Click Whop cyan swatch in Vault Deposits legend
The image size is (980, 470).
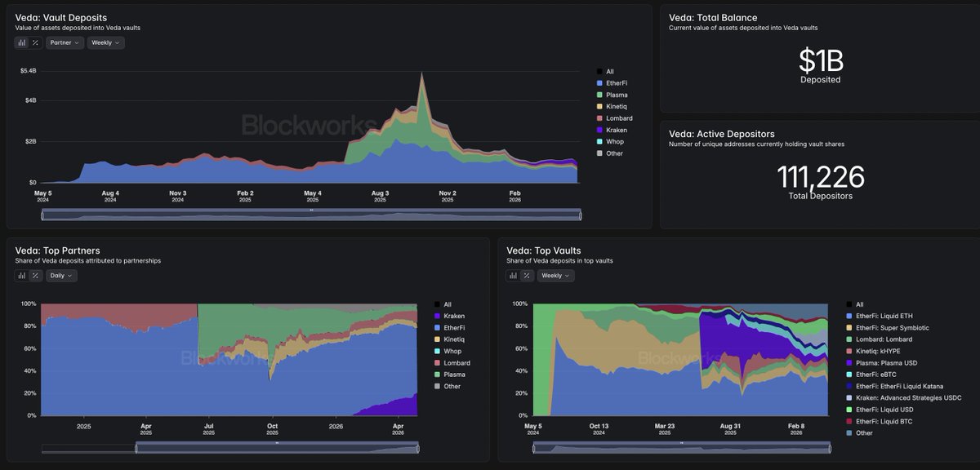point(600,142)
